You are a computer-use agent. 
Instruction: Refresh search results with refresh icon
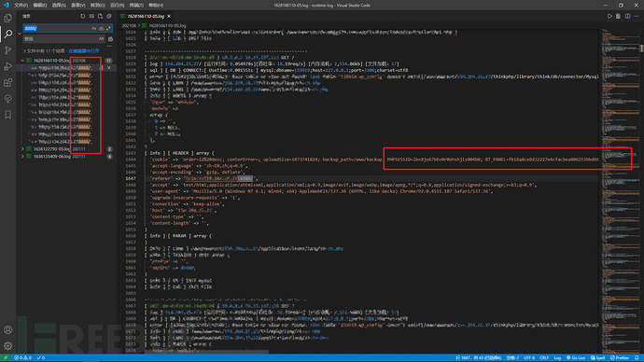pos(82,16)
